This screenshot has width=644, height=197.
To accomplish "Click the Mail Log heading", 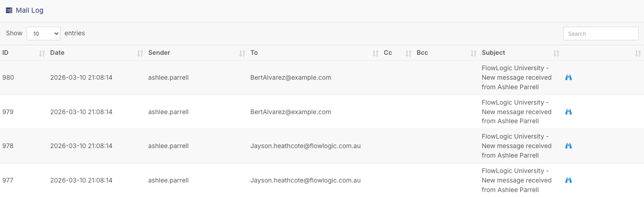I will point(29,10).
